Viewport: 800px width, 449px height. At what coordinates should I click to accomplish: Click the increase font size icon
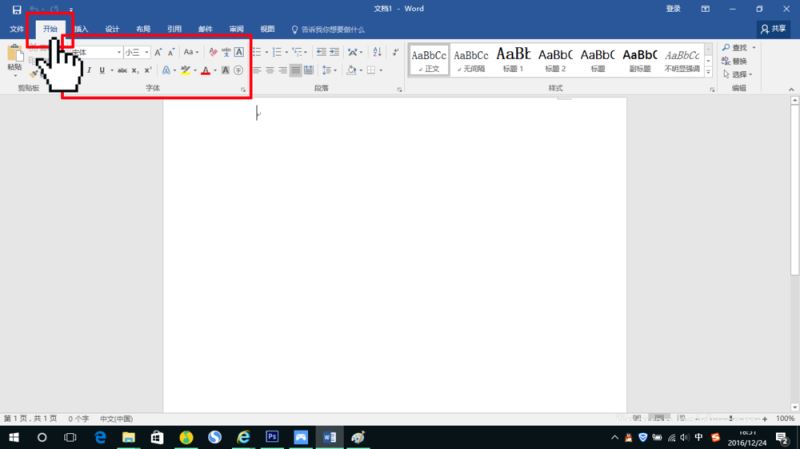tap(158, 52)
